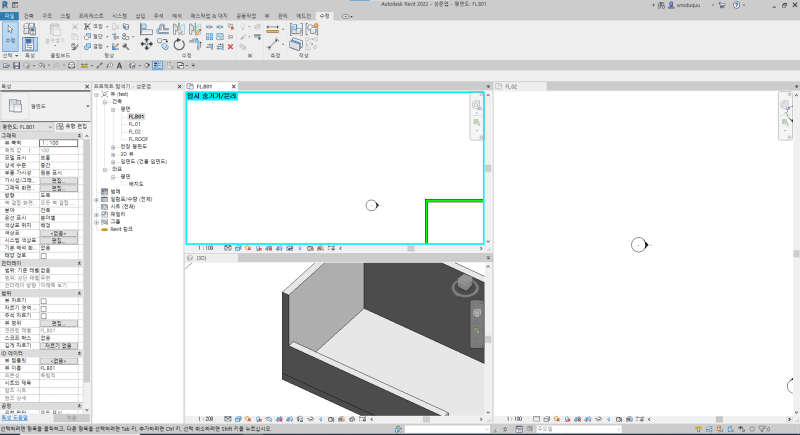Open the Properties type selector dropdown arrow
Viewport: 800px width, 435px height.
(x=87, y=106)
